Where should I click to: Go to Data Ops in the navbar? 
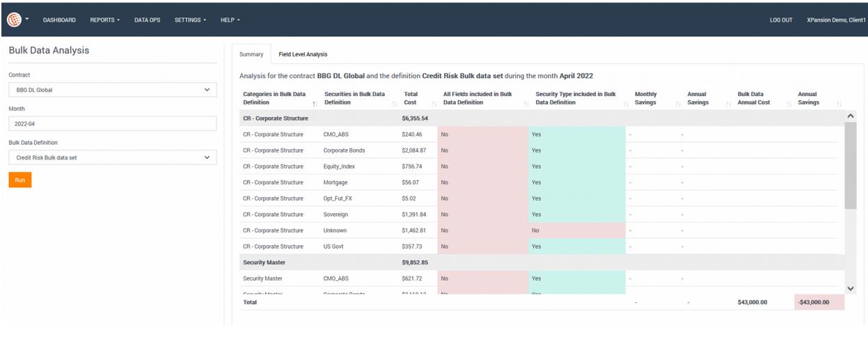147,20
